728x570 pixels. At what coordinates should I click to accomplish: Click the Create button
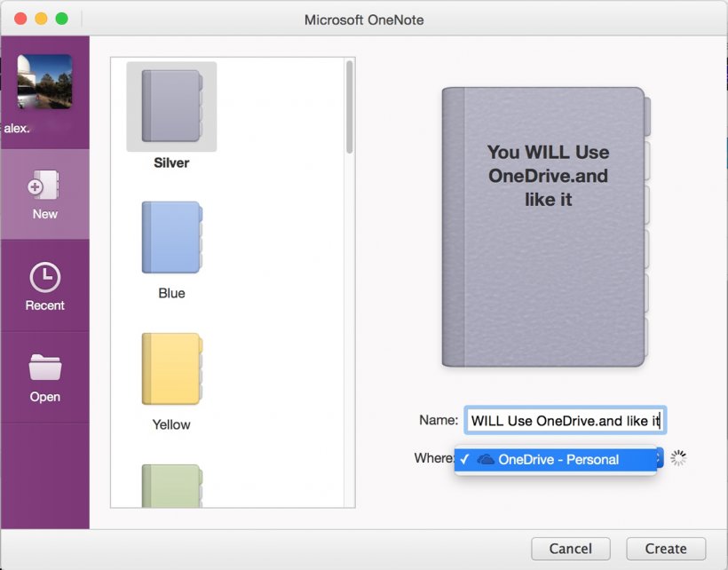point(666,549)
